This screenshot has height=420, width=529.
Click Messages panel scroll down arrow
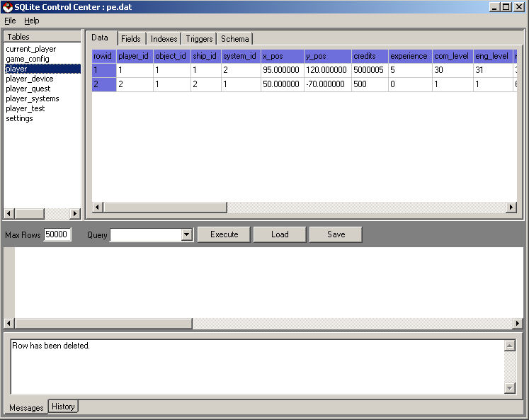509,388
